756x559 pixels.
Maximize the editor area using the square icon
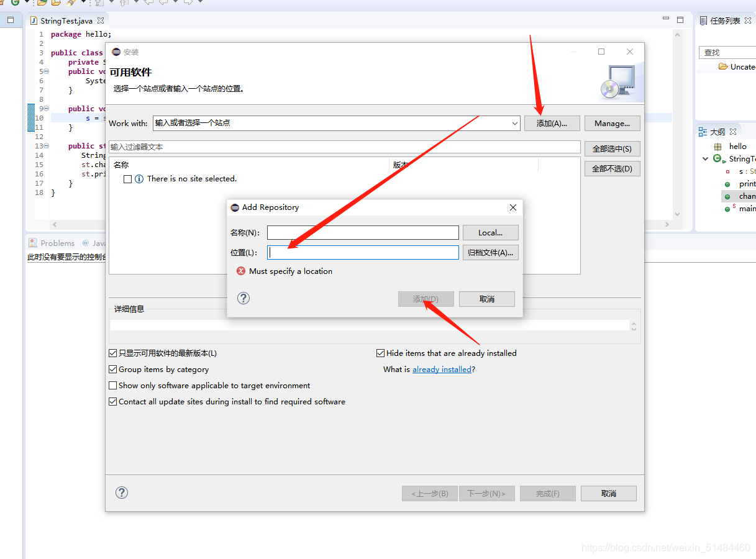click(680, 20)
